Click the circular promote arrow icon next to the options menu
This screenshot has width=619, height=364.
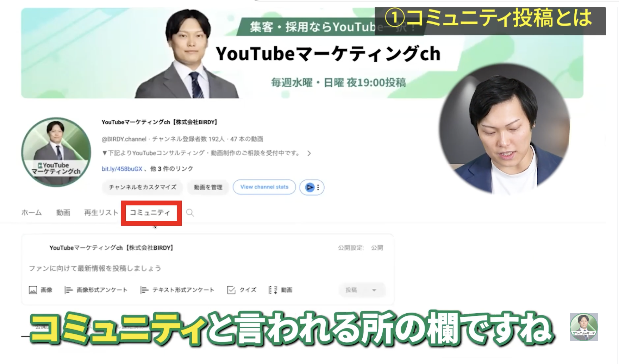pos(309,187)
